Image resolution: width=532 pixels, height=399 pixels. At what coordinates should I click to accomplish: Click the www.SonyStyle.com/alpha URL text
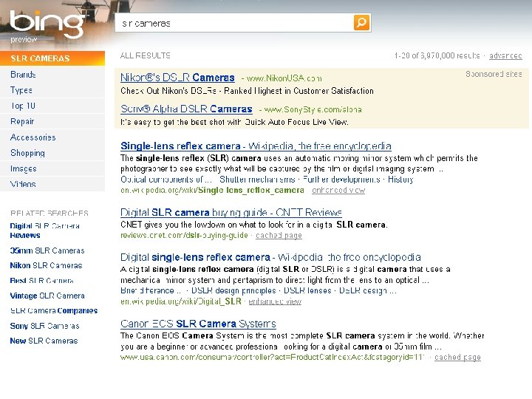tap(313, 109)
